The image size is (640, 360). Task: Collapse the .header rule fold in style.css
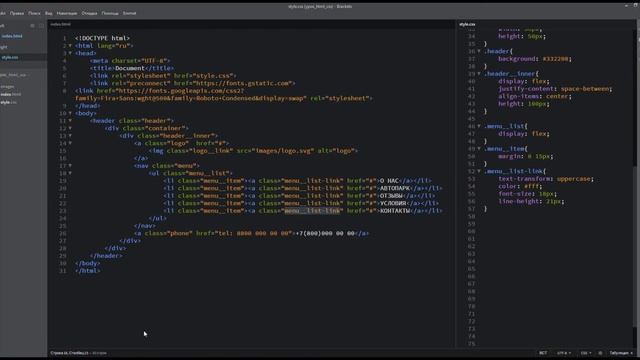point(479,51)
